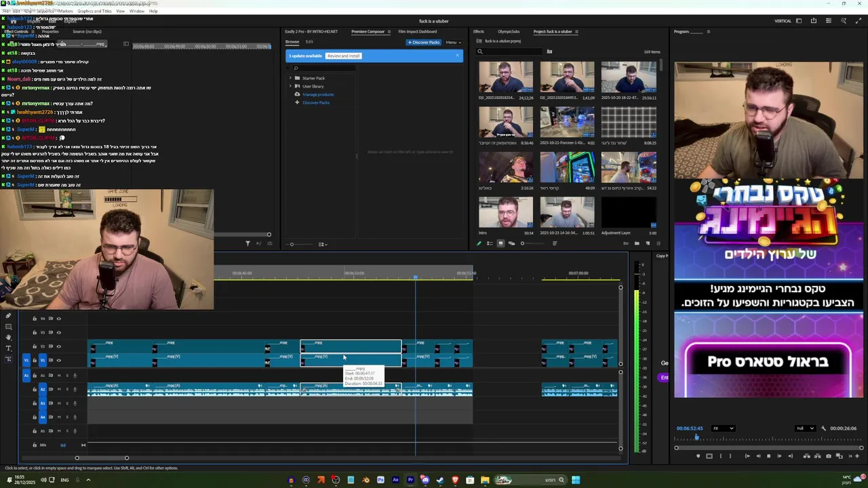Click Program monitor playhead scrubber
The width and height of the screenshot is (868, 488).
pyautogui.click(x=696, y=437)
